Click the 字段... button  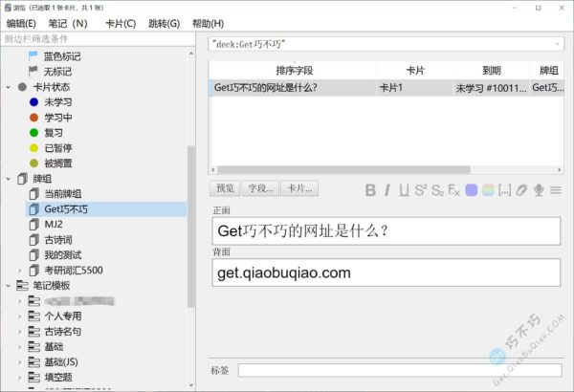tap(259, 188)
